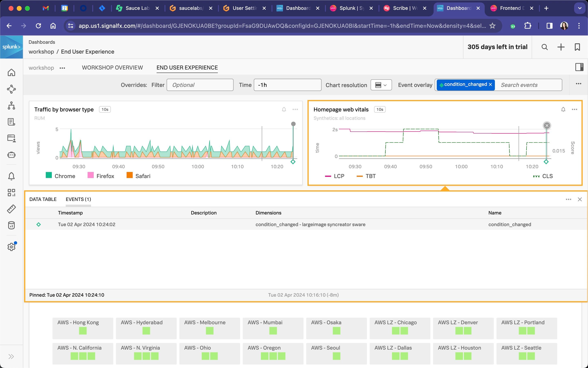Click the Name column header in events table
The width and height of the screenshot is (588, 368).
(x=495, y=213)
